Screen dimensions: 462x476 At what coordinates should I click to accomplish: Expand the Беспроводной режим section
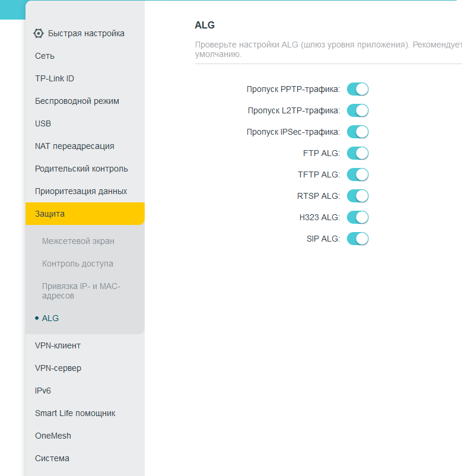coord(77,101)
